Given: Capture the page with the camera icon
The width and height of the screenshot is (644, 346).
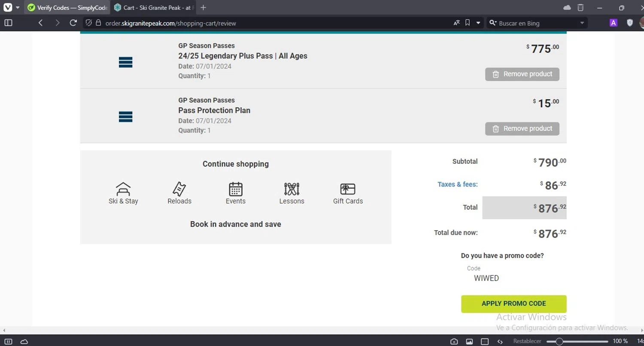Looking at the screenshot, I should pyautogui.click(x=454, y=342).
